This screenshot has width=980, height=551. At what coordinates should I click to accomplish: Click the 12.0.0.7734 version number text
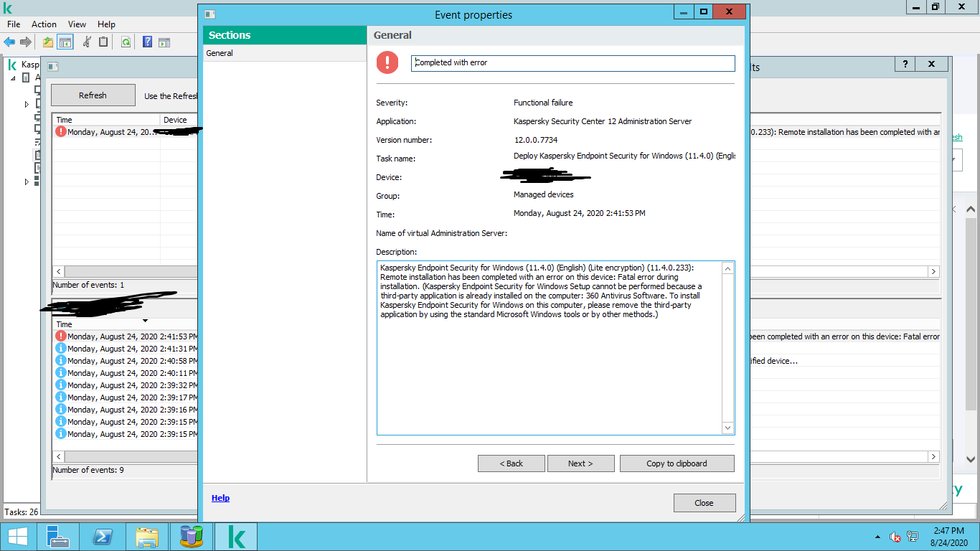(x=535, y=140)
